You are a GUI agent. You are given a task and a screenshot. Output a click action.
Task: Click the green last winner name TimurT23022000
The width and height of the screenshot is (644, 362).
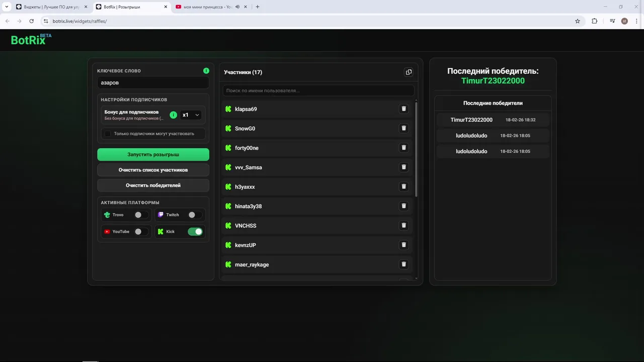(493, 81)
